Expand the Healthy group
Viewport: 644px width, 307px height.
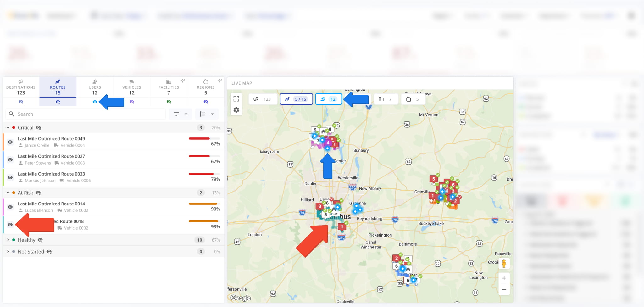[x=8, y=240]
